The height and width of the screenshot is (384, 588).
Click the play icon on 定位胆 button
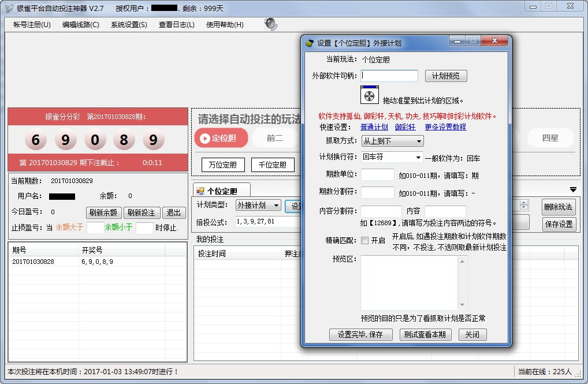(204, 138)
